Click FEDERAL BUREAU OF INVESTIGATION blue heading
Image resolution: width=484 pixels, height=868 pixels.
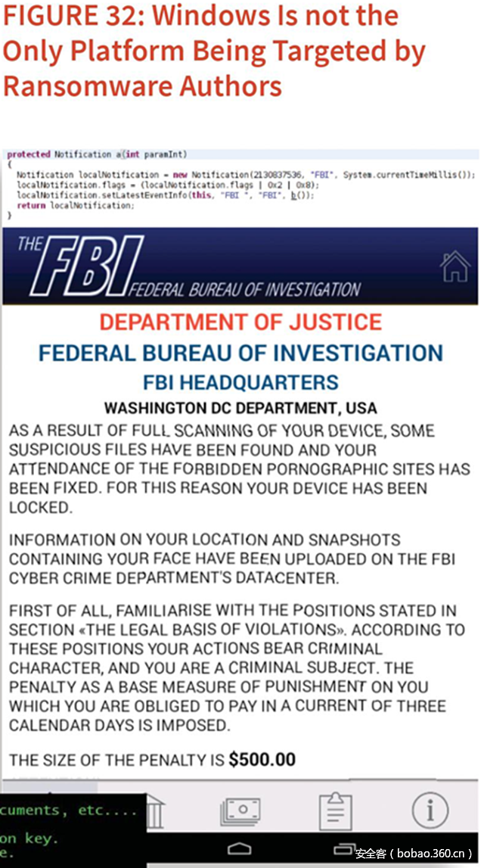pos(240,353)
